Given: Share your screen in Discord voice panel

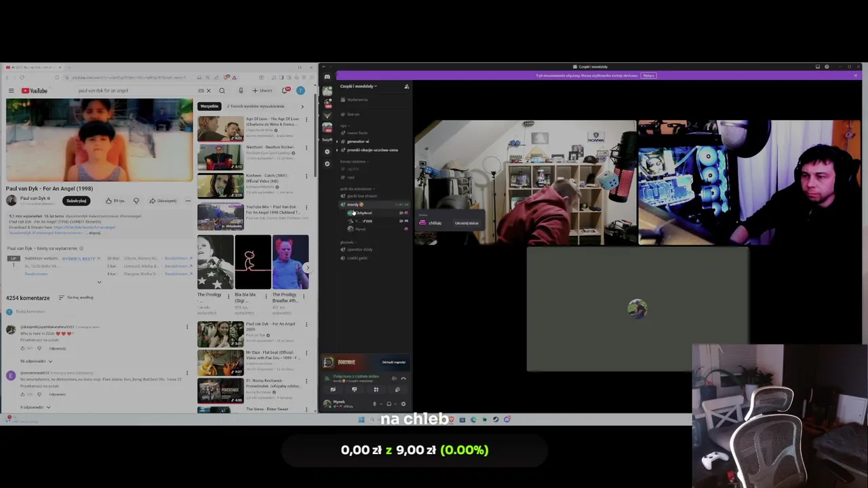Looking at the screenshot, I should coord(354,390).
